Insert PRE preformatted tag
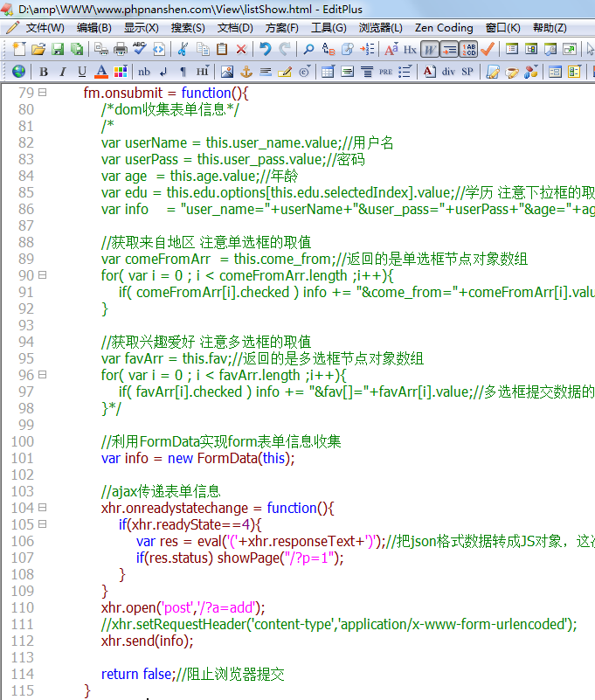This screenshot has height=700, width=595. (x=385, y=72)
